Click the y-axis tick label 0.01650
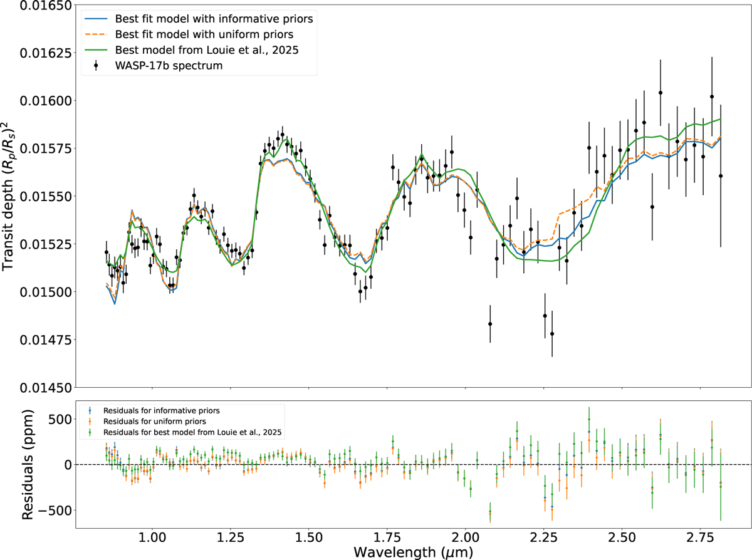The image size is (752, 560). click(x=46, y=5)
